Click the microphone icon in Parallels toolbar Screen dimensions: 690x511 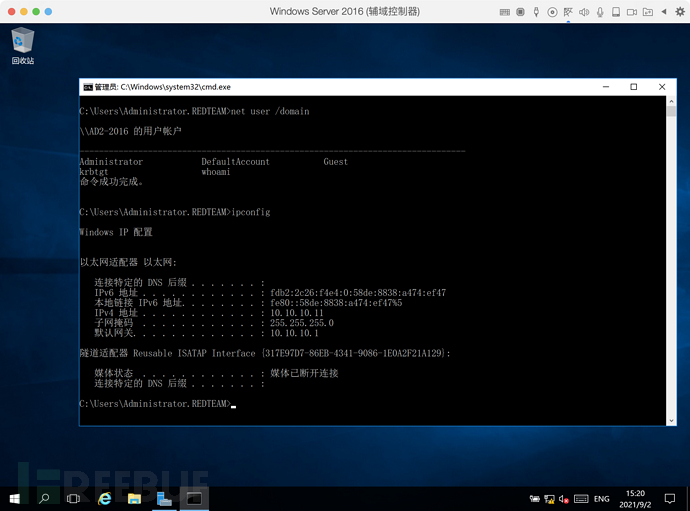tap(600, 12)
